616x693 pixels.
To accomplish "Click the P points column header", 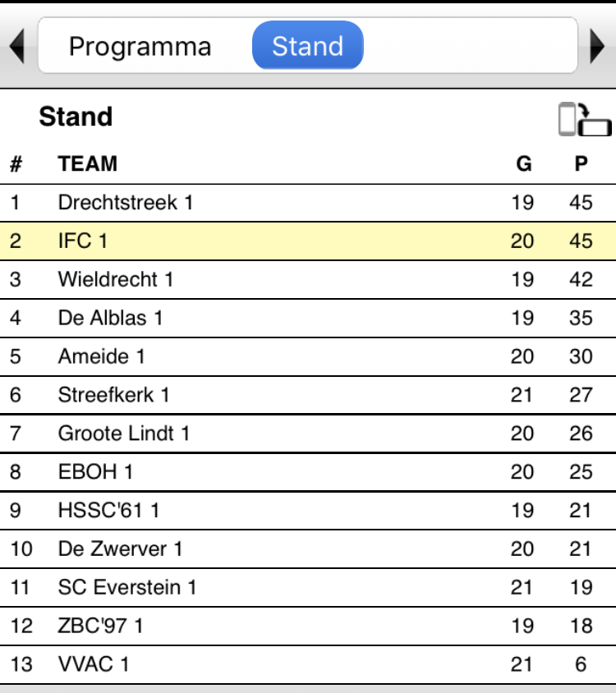I will (581, 164).
